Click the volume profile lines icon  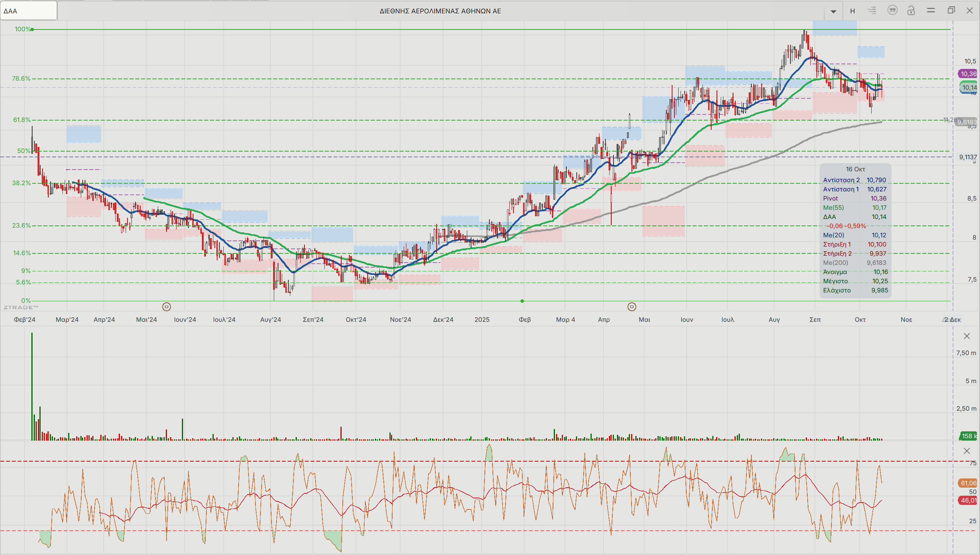872,11
